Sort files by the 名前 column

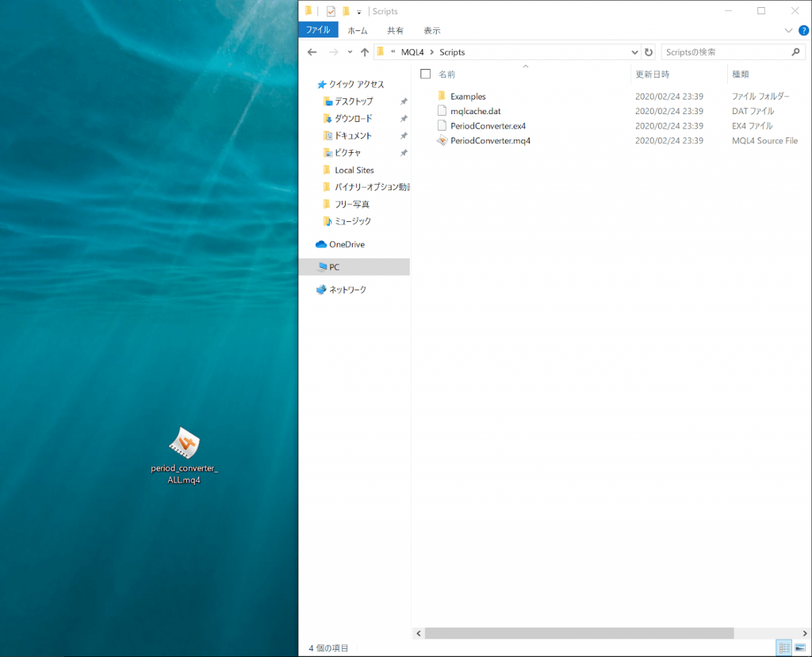click(447, 74)
